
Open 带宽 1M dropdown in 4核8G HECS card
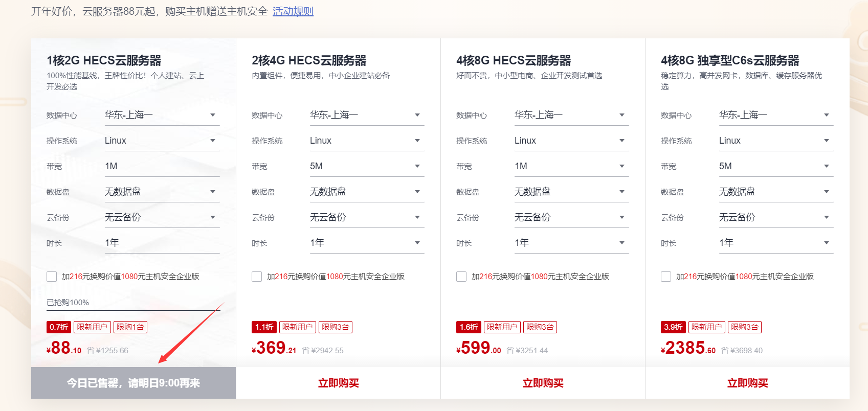(x=571, y=166)
